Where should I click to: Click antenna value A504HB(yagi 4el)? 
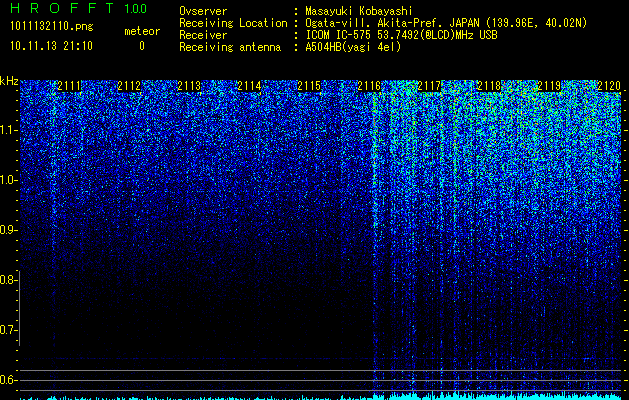[353, 47]
